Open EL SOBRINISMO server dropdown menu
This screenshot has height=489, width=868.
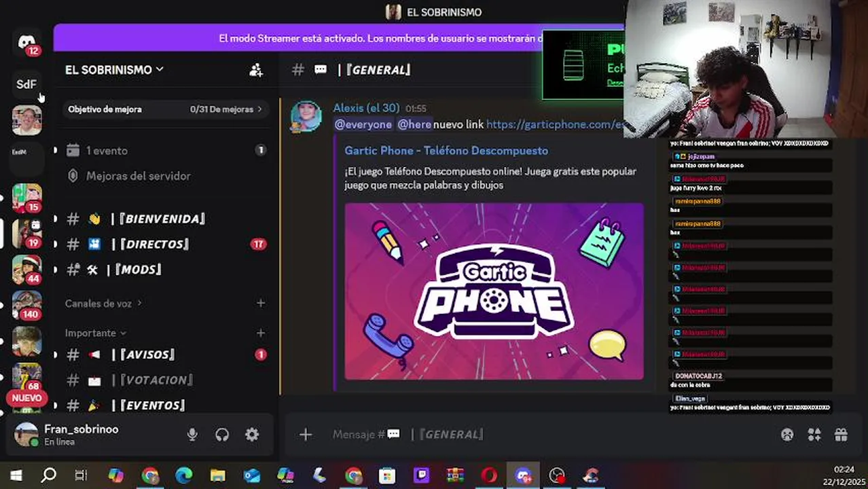[x=114, y=70]
